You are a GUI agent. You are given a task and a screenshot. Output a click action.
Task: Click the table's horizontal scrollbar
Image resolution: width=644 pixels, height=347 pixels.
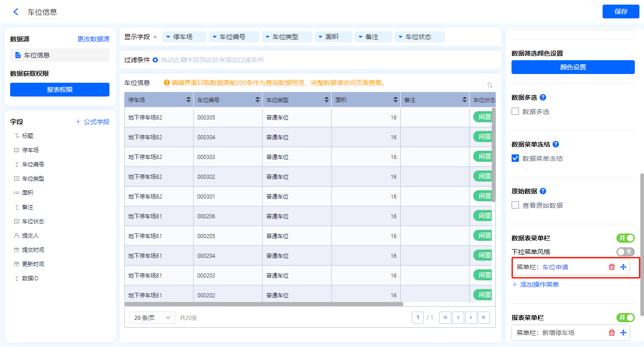click(264, 304)
